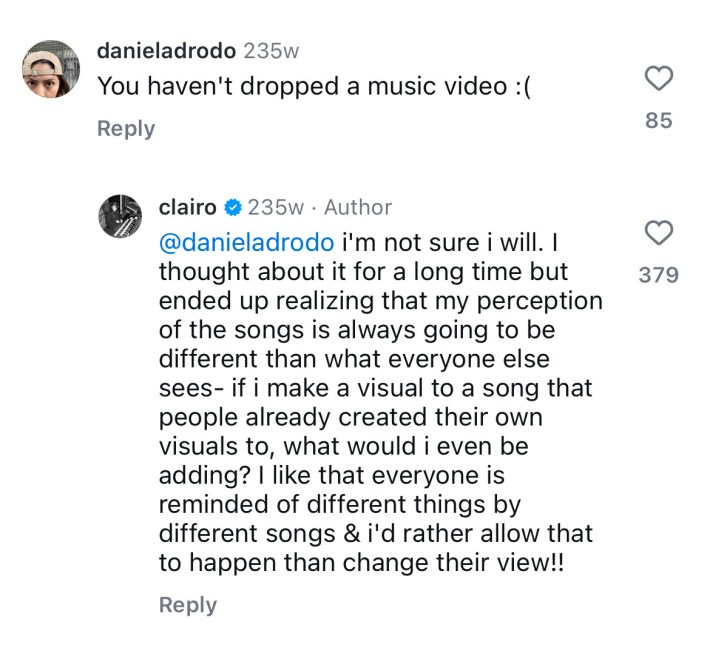This screenshot has width=710, height=648.
Task: Click the Author label on clairo's reply
Action: [358, 208]
